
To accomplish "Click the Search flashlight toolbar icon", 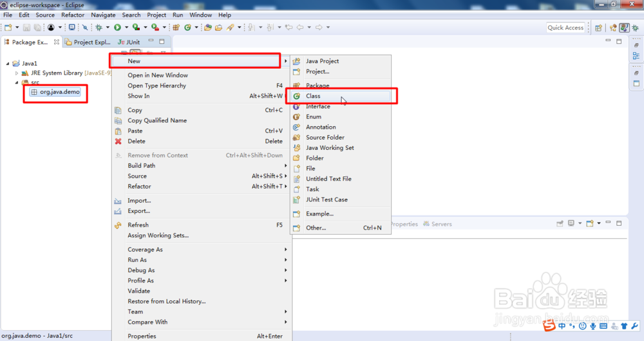I will coord(230,28).
